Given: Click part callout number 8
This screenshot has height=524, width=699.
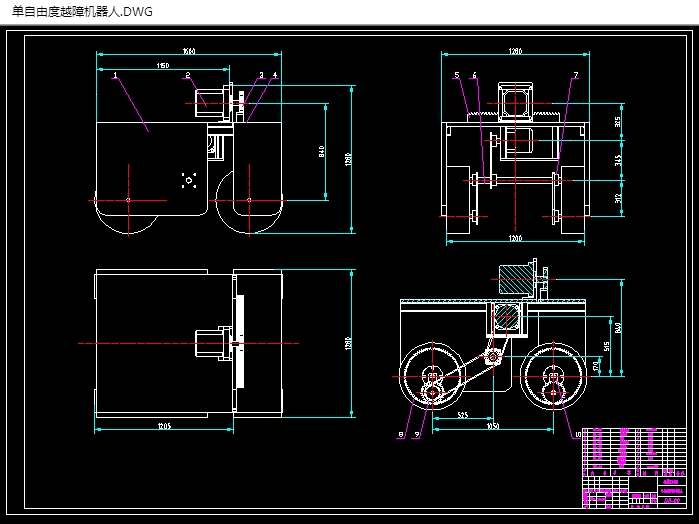Looking at the screenshot, I should coord(401,434).
